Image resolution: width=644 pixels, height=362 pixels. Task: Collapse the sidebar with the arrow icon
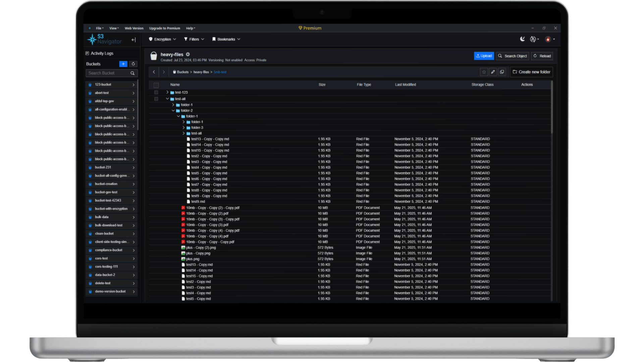click(133, 40)
